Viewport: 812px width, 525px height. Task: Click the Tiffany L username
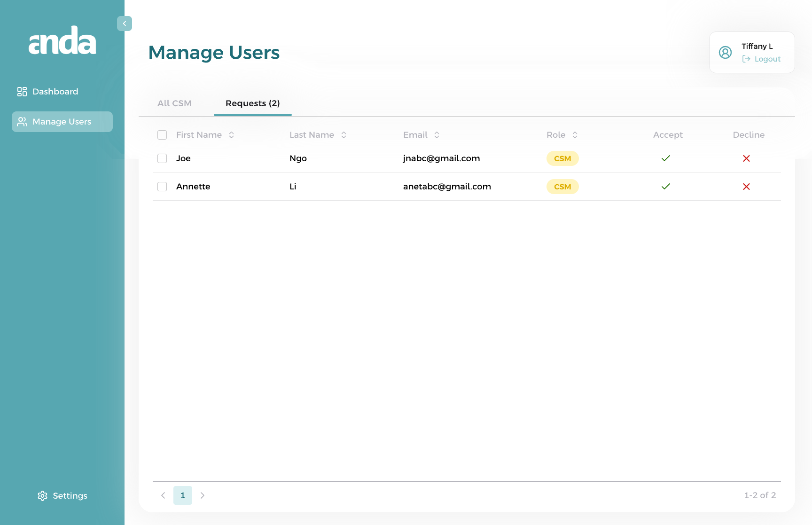[757, 46]
